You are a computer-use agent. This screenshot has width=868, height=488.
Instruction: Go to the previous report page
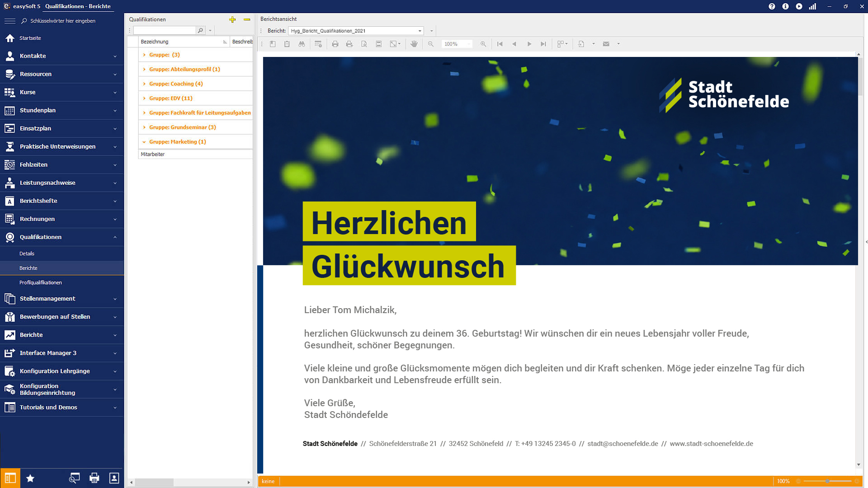coord(514,44)
